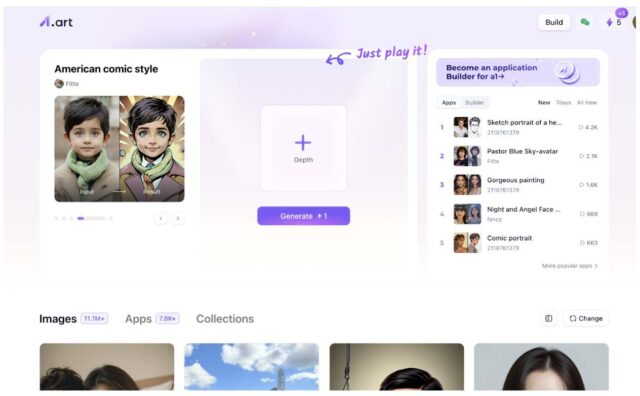640x396 pixels.
Task: Open the first gallery image
Action: click(x=107, y=367)
